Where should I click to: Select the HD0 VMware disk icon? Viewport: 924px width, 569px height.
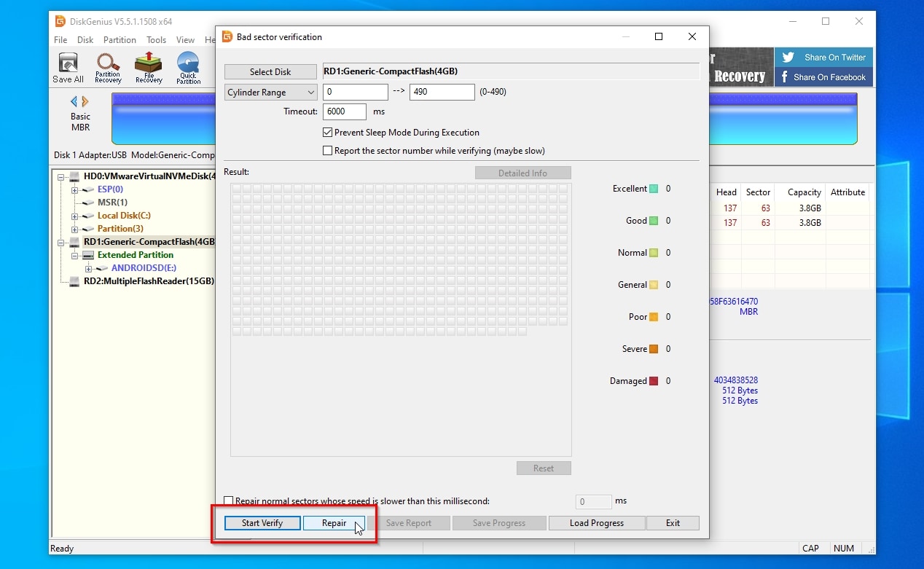[x=74, y=176]
